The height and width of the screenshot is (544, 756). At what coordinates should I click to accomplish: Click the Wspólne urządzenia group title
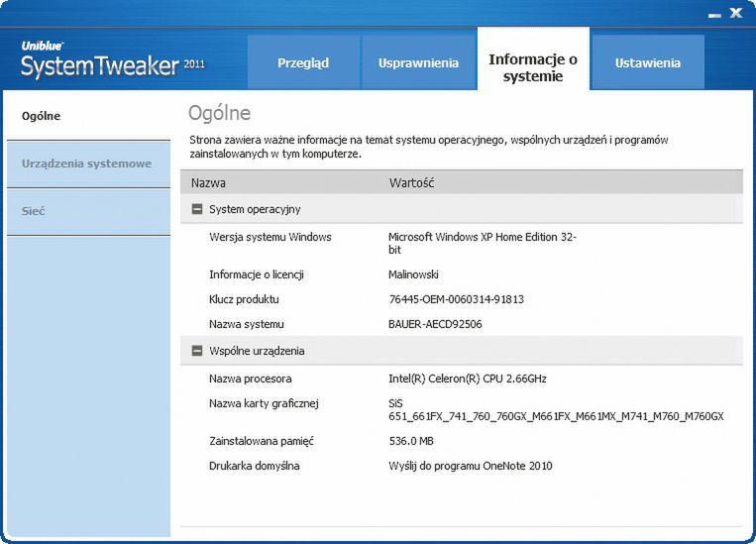click(x=257, y=351)
